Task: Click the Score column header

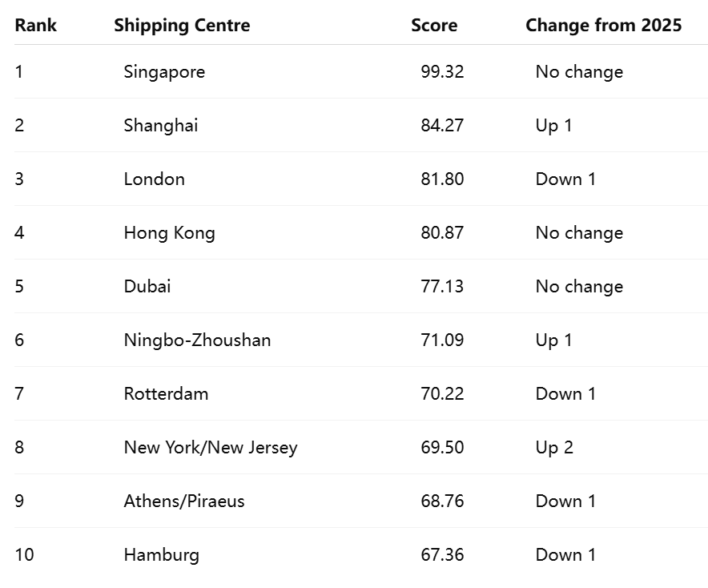Action: (x=434, y=26)
